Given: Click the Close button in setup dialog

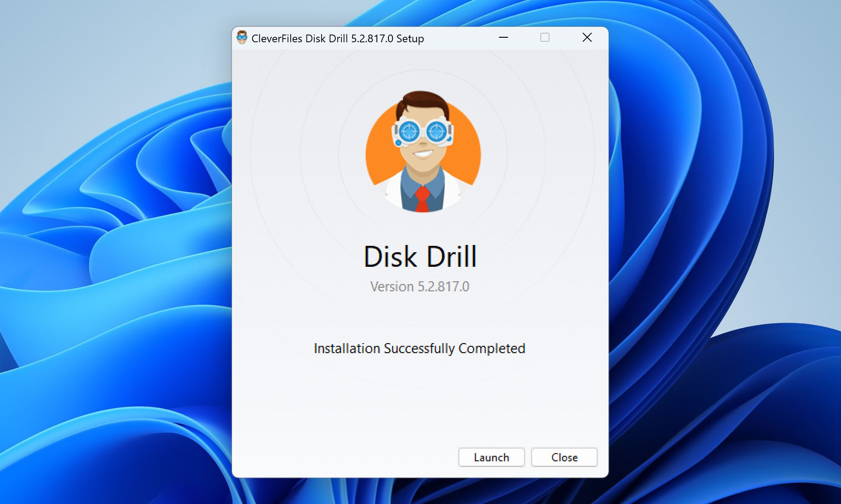Looking at the screenshot, I should (x=564, y=457).
